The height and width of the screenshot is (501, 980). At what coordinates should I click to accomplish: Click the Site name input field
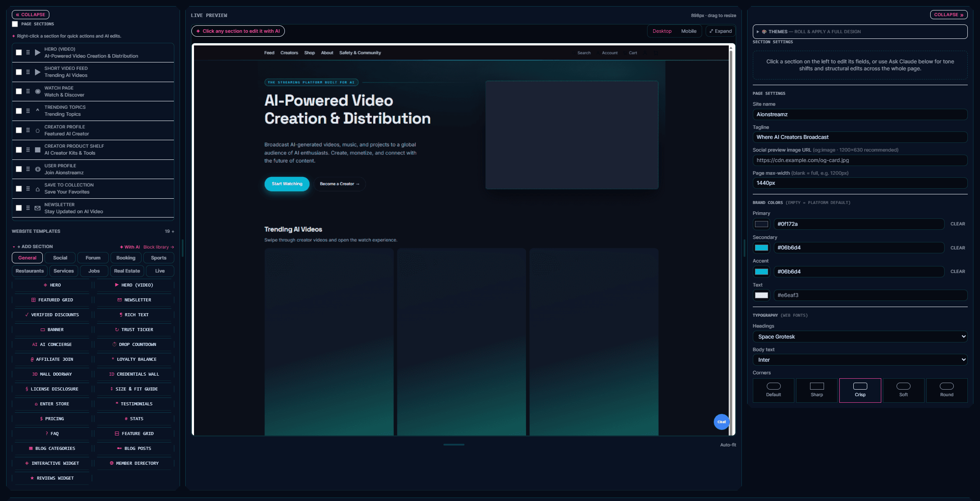tap(860, 114)
